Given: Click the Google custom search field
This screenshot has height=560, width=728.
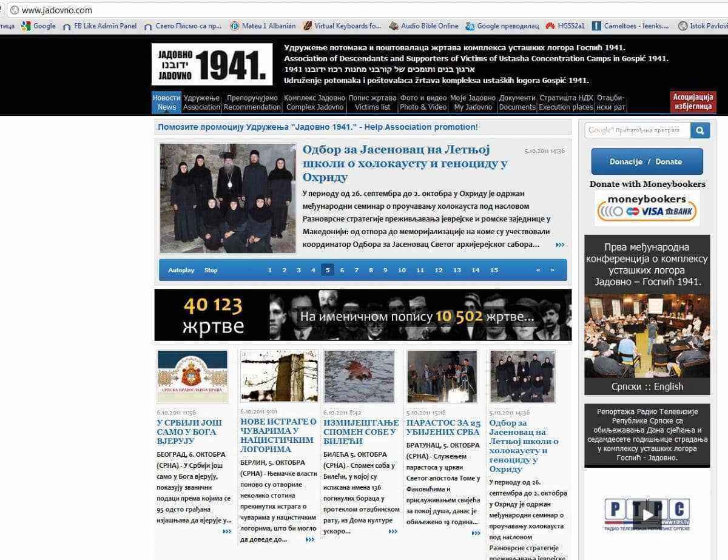Looking at the screenshot, I should pos(638,130).
